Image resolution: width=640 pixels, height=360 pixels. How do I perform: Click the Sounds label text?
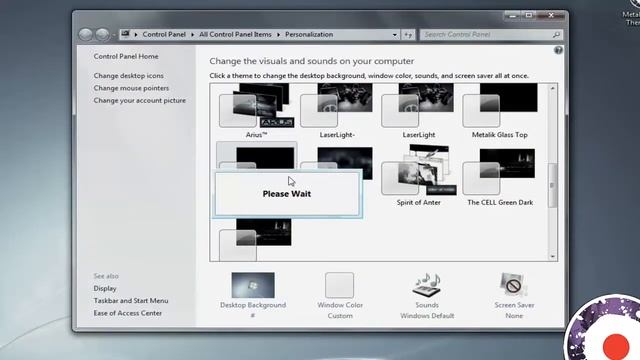coord(427,305)
